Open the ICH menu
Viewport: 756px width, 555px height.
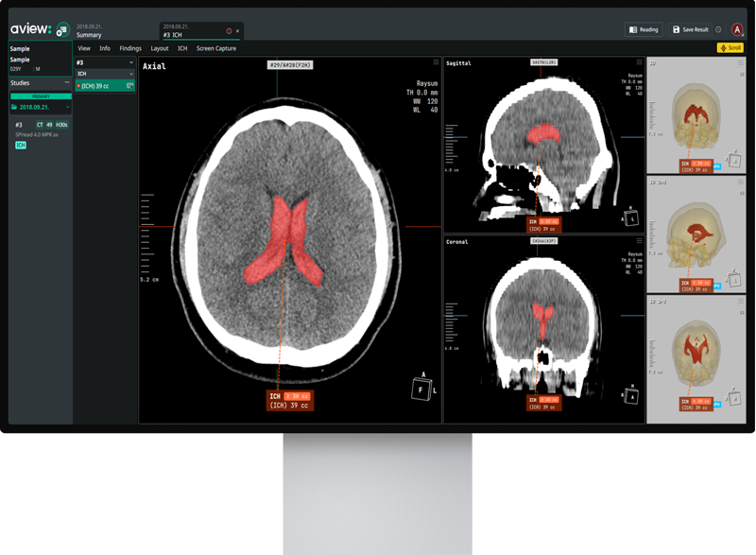click(x=182, y=48)
